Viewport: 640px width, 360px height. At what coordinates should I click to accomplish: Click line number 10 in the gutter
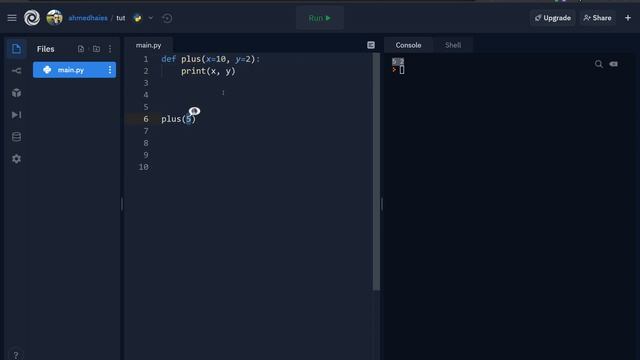[143, 167]
